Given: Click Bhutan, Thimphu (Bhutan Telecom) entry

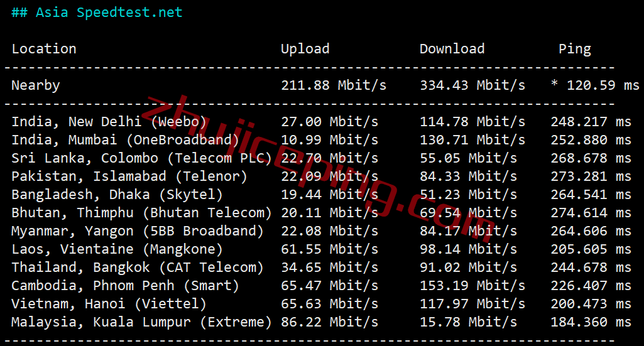Looking at the screenshot, I should (x=142, y=213).
